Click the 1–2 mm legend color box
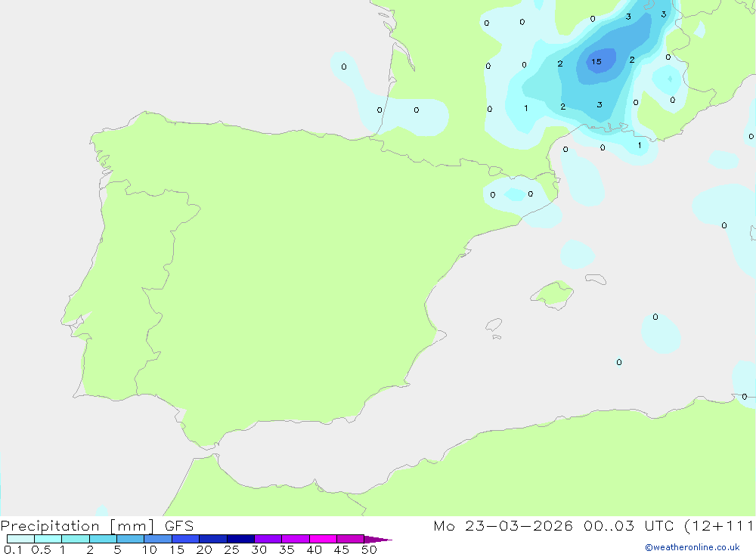 coord(75,539)
